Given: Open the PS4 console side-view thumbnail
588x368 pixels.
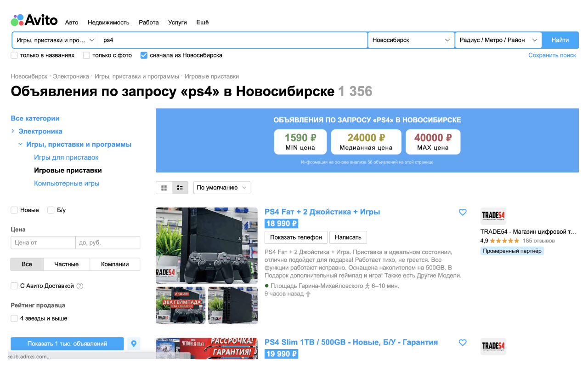Looking at the screenshot, I should 233,305.
